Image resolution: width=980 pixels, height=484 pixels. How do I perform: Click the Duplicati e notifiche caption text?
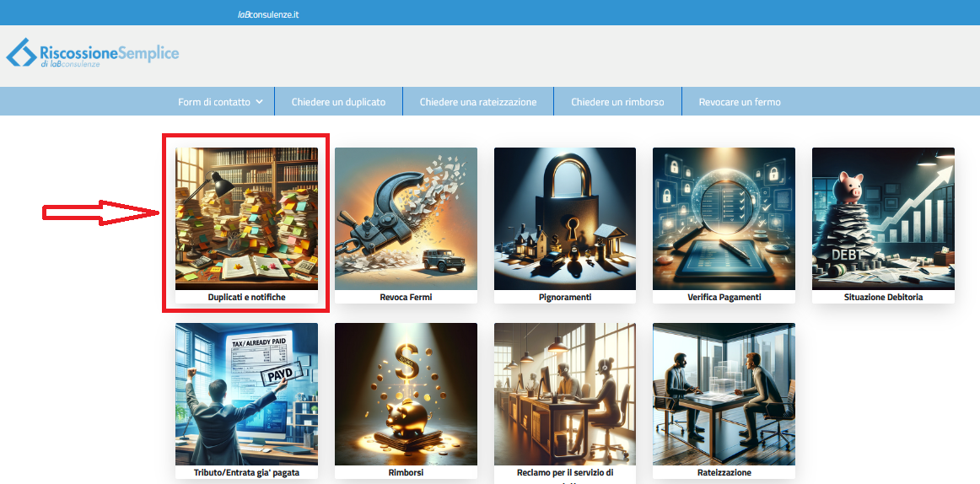pos(246,298)
